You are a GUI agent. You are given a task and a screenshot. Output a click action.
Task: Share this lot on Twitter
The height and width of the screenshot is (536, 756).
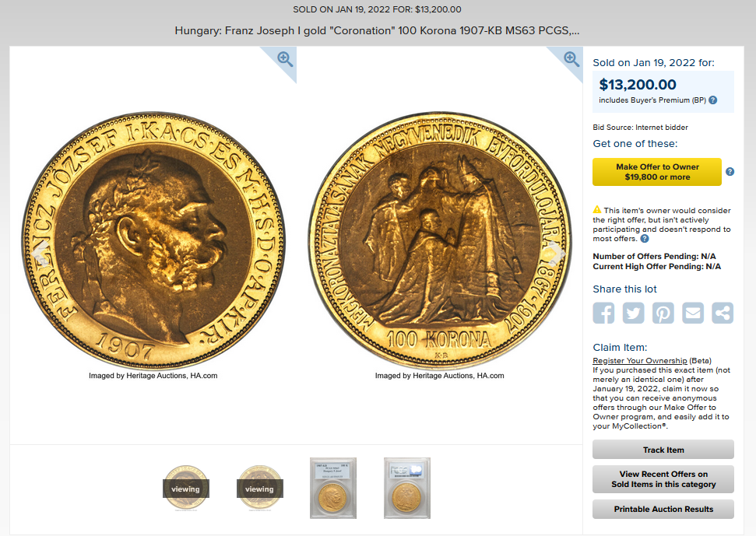[x=633, y=313]
